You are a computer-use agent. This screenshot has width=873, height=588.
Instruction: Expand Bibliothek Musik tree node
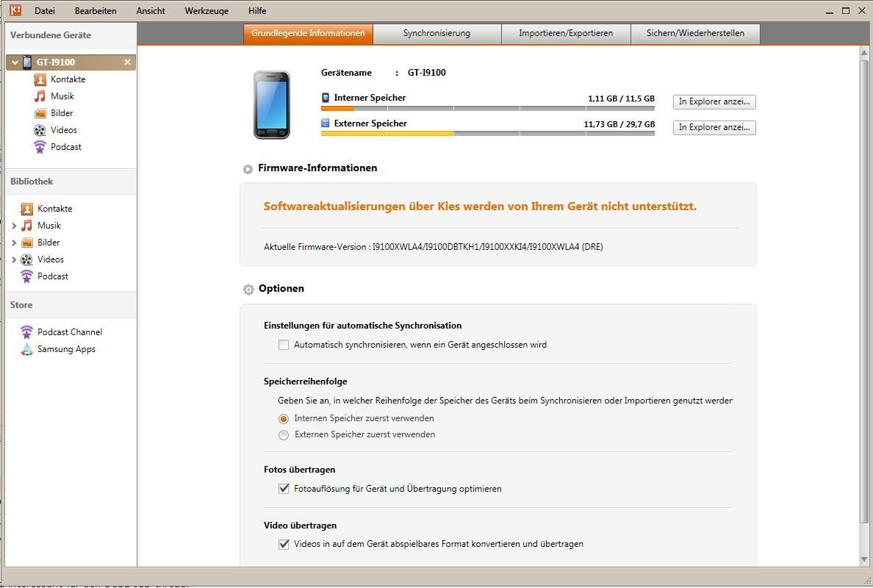pyautogui.click(x=14, y=226)
